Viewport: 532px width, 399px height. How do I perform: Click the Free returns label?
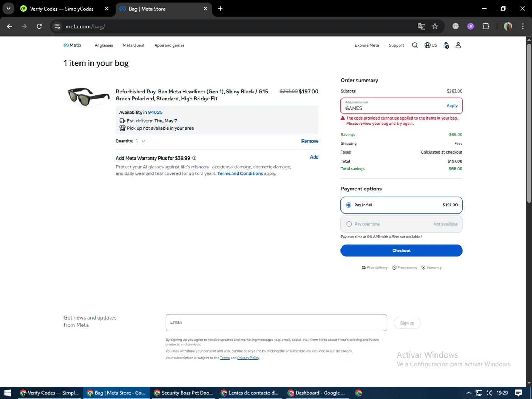404,268
